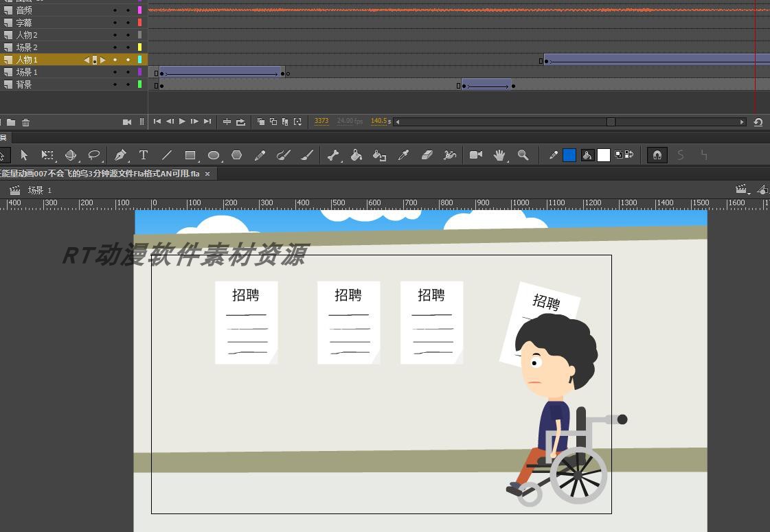Image resolution: width=770 pixels, height=532 pixels.
Task: Delete layer with trash icon
Action: click(26, 122)
